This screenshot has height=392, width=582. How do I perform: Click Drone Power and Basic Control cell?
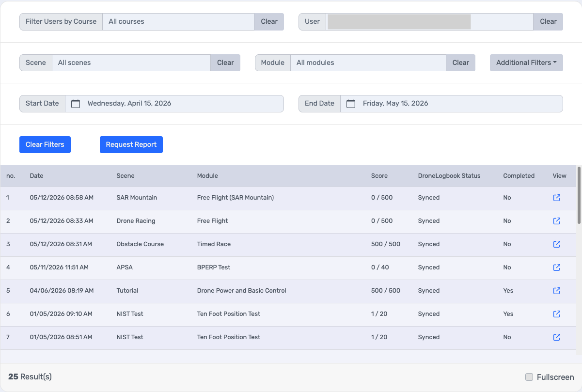click(241, 291)
